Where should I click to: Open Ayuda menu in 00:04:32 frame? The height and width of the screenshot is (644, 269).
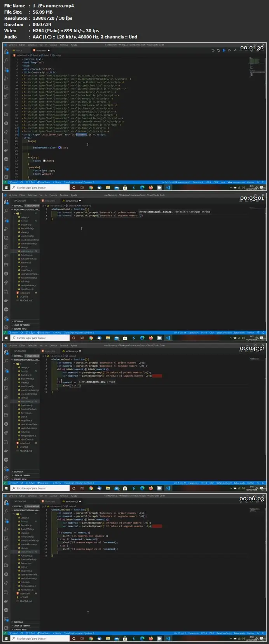74,346
